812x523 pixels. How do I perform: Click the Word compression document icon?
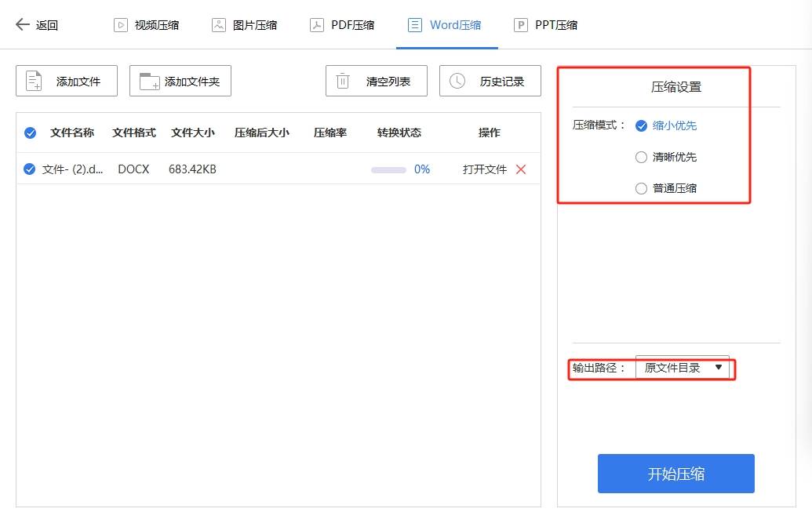point(415,25)
